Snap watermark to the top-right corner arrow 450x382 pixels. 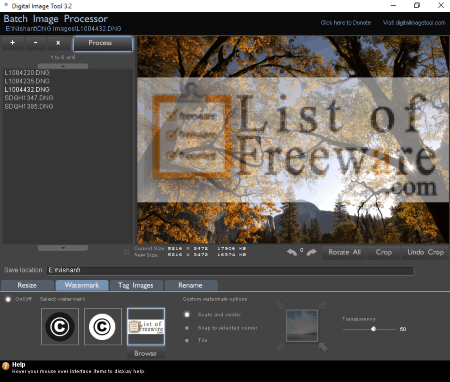323,304
